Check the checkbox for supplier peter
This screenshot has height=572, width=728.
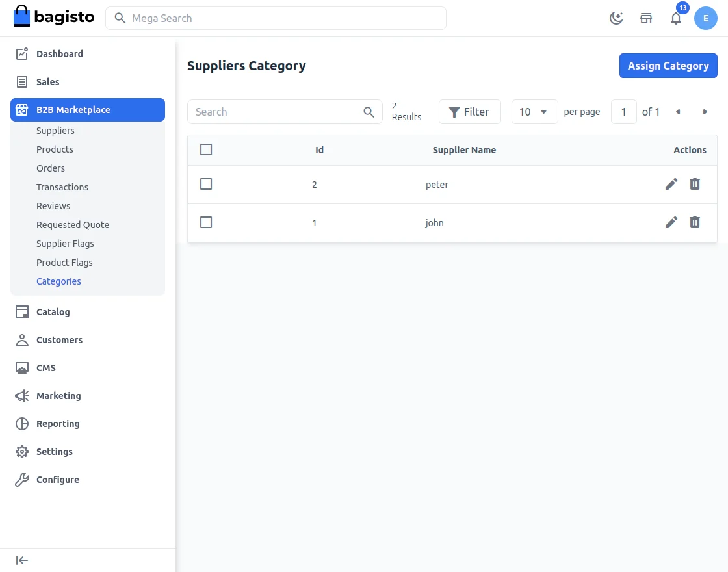click(206, 184)
